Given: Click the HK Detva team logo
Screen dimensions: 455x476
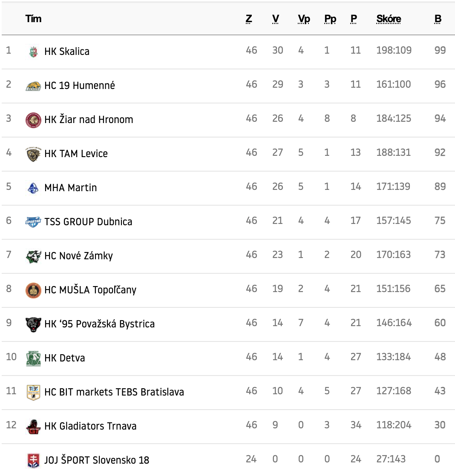Looking at the screenshot, I should click(33, 358).
